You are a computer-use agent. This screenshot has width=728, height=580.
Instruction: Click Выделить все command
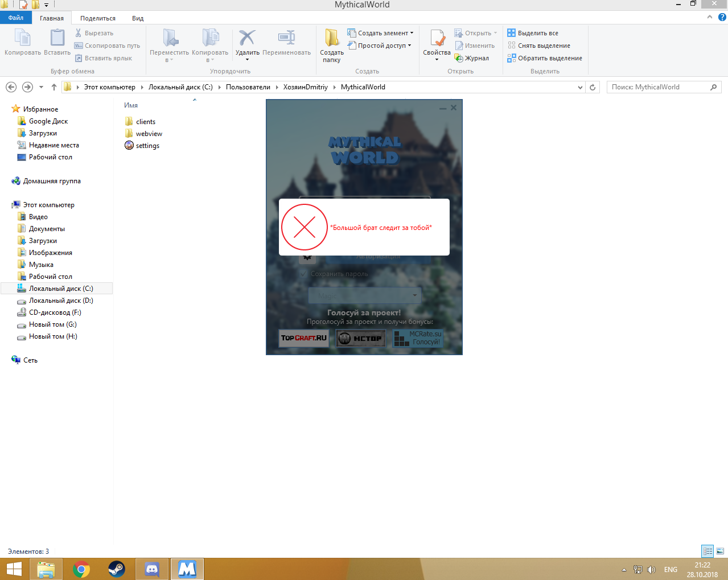click(x=533, y=33)
